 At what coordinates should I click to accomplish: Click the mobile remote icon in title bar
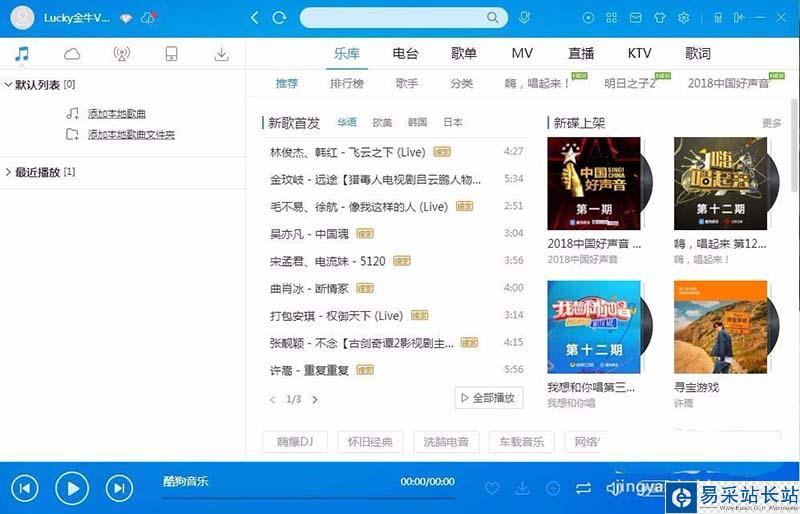click(718, 18)
